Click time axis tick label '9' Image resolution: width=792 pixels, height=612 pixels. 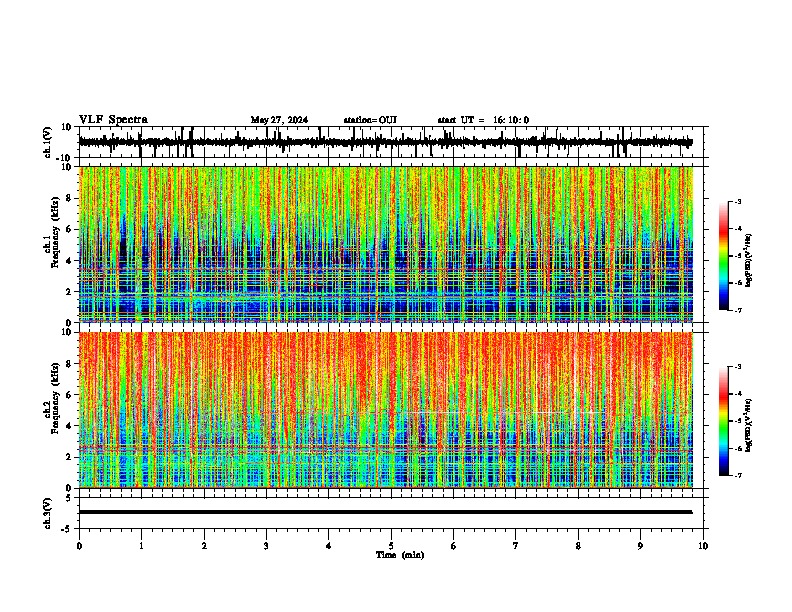(x=640, y=546)
